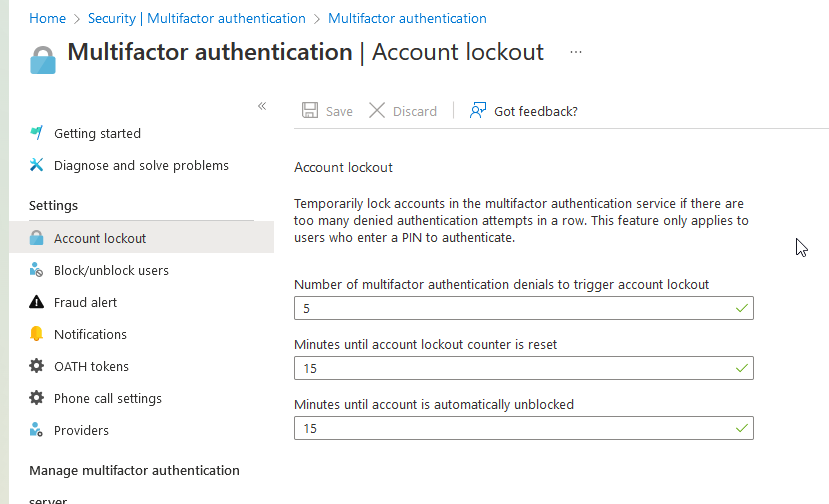The width and height of the screenshot is (829, 504).
Task: Collapse the sidebar with double-chevron
Action: (262, 106)
